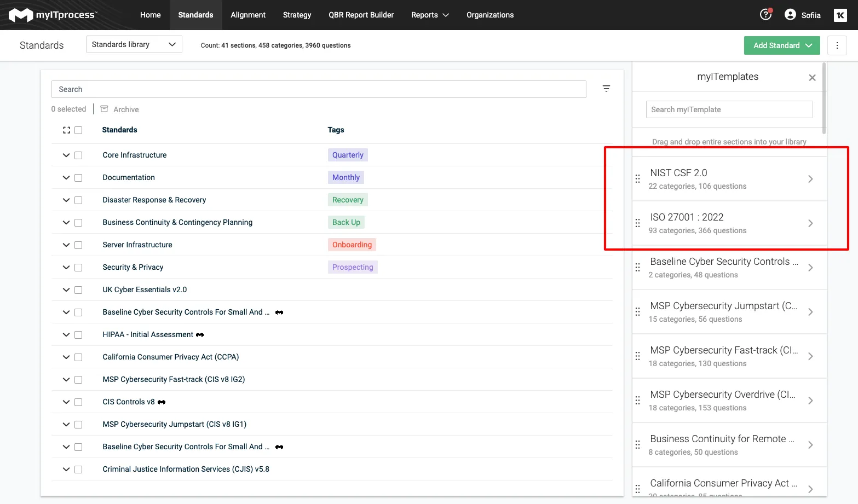
Task: Click the myITprocess logo
Action: 53,15
